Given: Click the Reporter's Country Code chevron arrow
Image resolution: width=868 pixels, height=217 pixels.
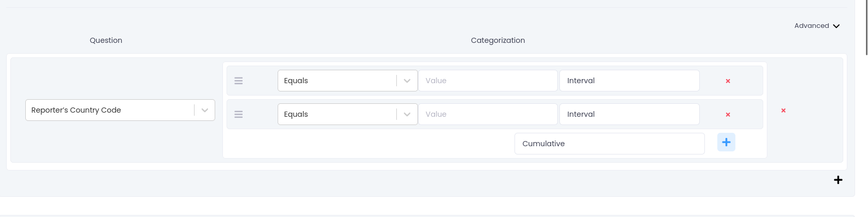Looking at the screenshot, I should (205, 110).
